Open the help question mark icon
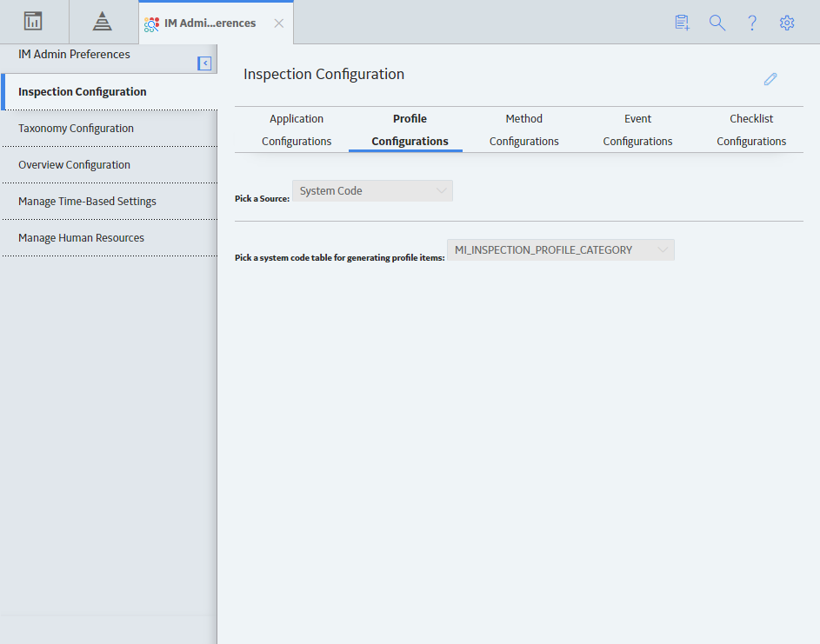The width and height of the screenshot is (820, 644). [x=752, y=23]
